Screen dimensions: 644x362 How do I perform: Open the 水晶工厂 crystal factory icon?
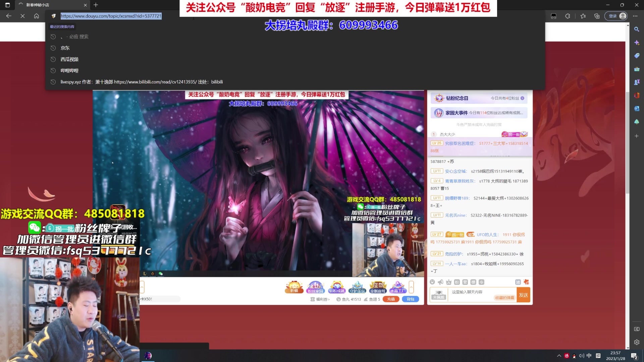(398, 287)
